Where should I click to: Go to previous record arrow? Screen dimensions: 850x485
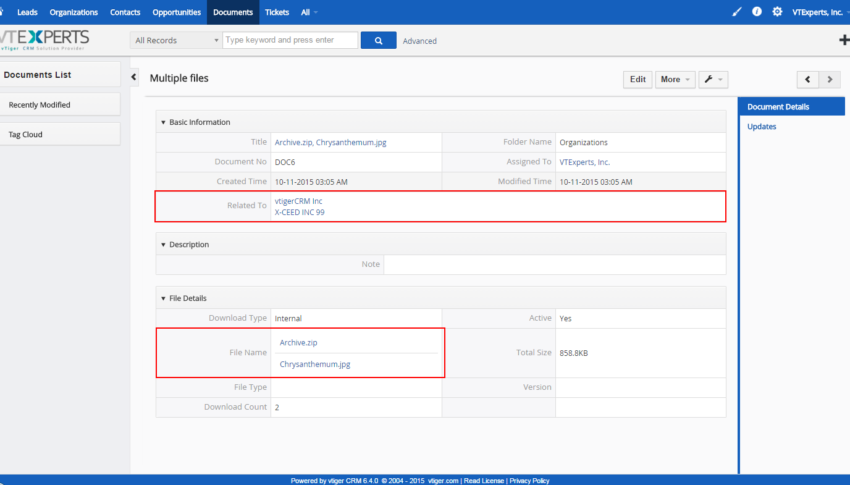click(x=808, y=80)
